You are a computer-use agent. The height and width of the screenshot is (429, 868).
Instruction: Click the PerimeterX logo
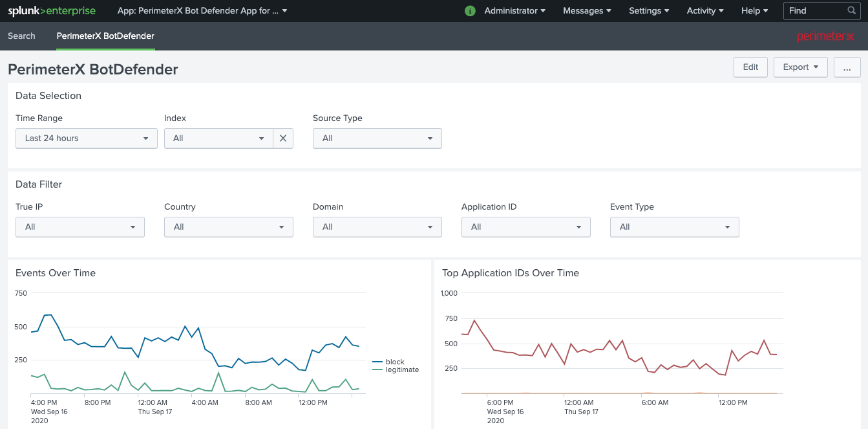pyautogui.click(x=825, y=36)
